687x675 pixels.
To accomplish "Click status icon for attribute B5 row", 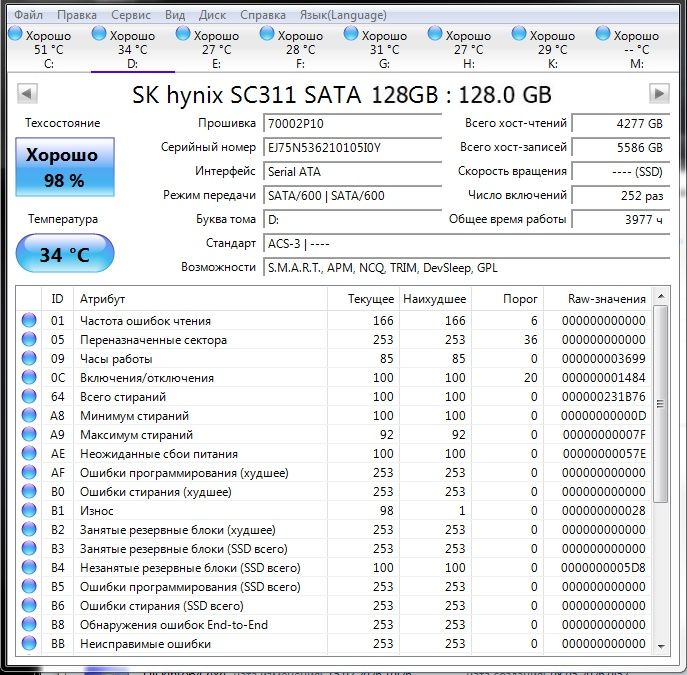I will [29, 587].
